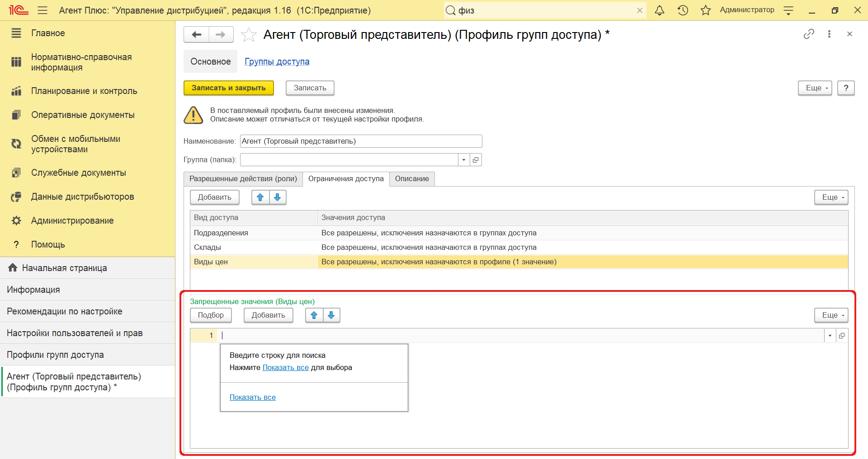The image size is (868, 459).
Task: Open Обмен с мобильными устройствами section
Action: click(x=75, y=144)
